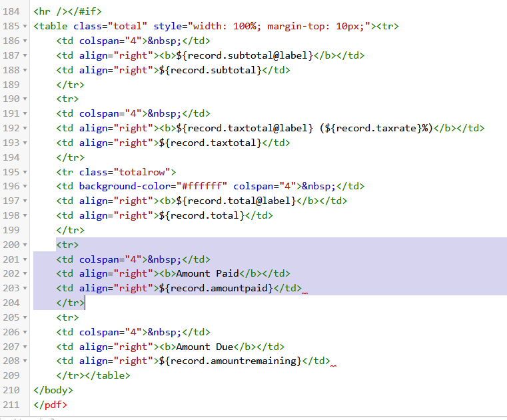Click '${record.amountremaining}' expression
Screen dimensions: 507x420
[231, 361]
